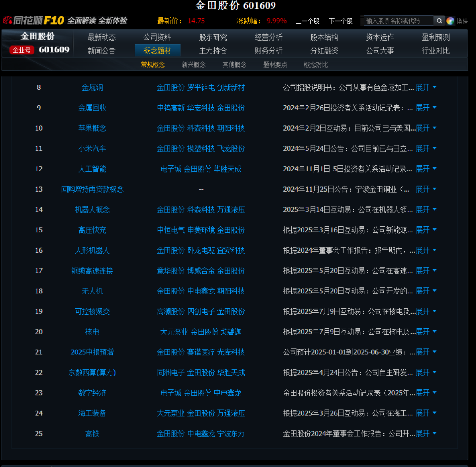Open the 经营分析 menu
Screen dimensions: 476x467
click(x=269, y=37)
